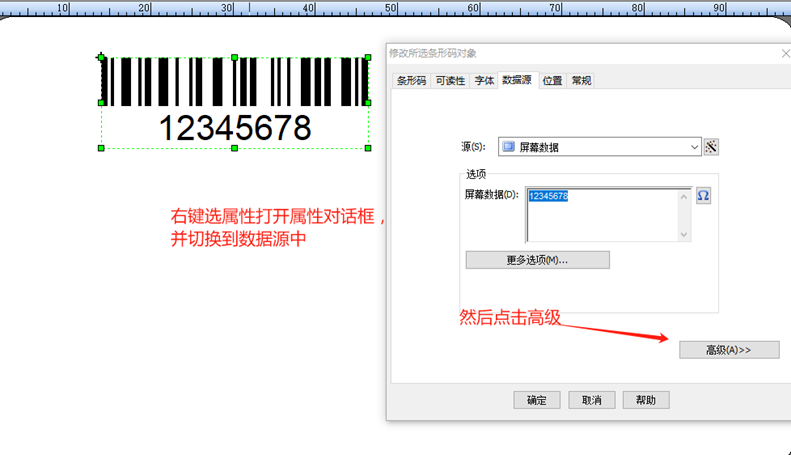791x455 pixels.
Task: Cancel the dialog with 取消
Action: pyautogui.click(x=592, y=400)
